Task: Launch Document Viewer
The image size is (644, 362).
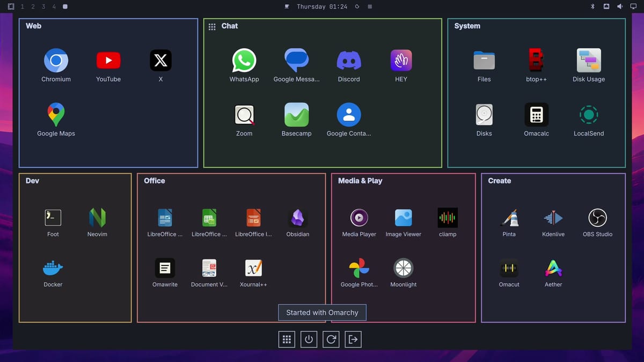Action: [x=209, y=267]
